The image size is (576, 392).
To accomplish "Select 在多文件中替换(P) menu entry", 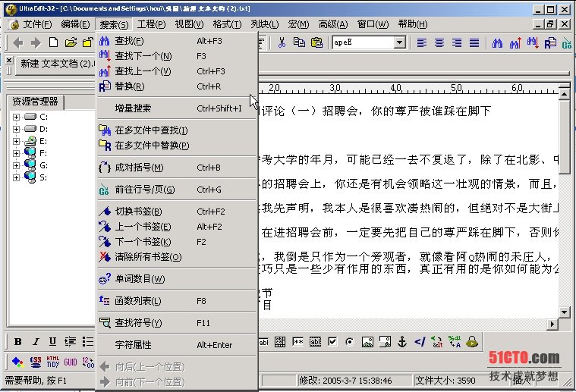I will coord(177,146).
